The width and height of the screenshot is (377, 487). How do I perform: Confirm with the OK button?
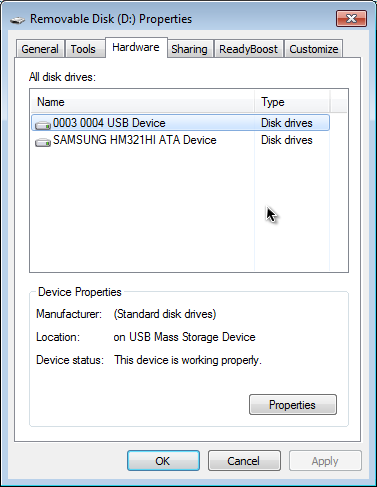click(163, 461)
